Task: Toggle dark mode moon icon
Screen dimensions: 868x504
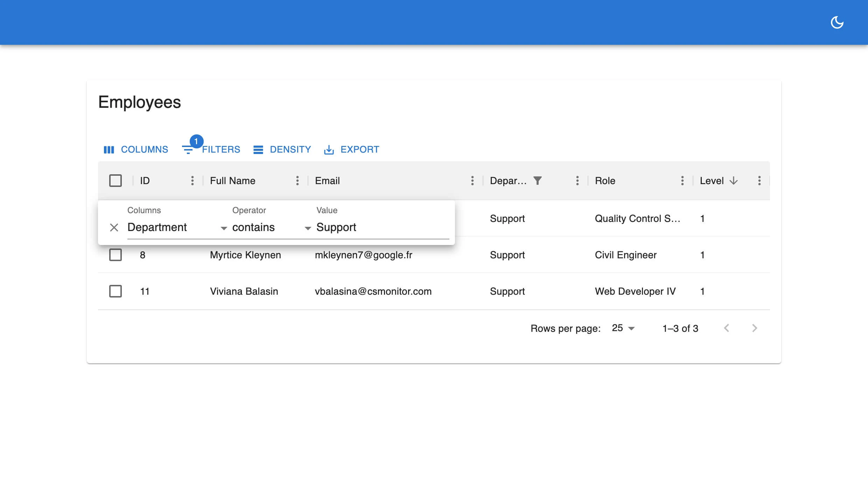Action: [x=837, y=22]
